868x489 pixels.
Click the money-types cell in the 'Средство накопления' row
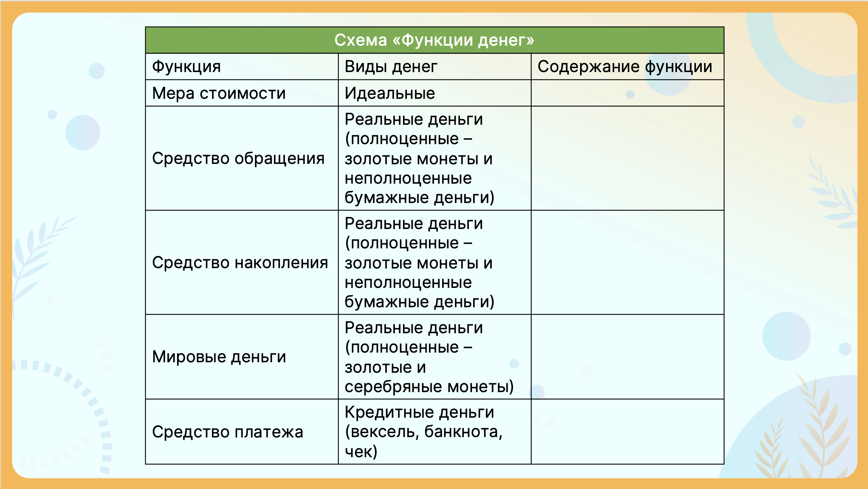pos(434,262)
